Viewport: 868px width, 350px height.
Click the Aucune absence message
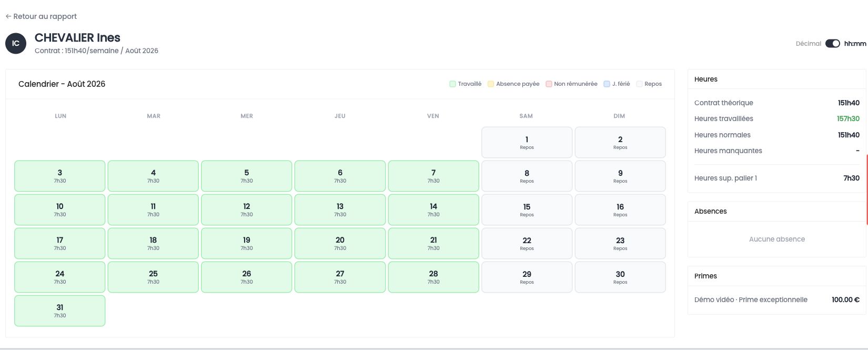(777, 239)
